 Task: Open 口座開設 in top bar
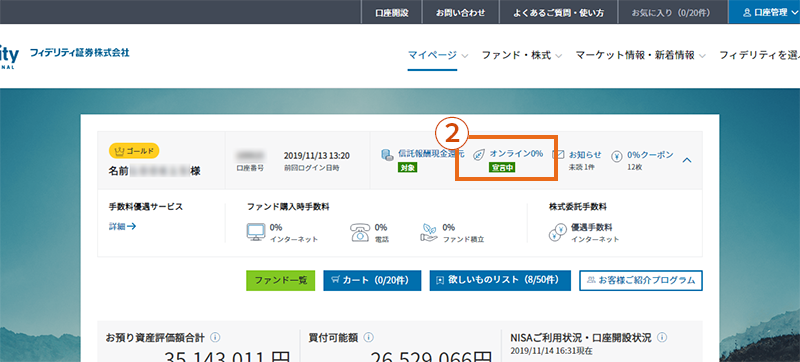click(392, 12)
